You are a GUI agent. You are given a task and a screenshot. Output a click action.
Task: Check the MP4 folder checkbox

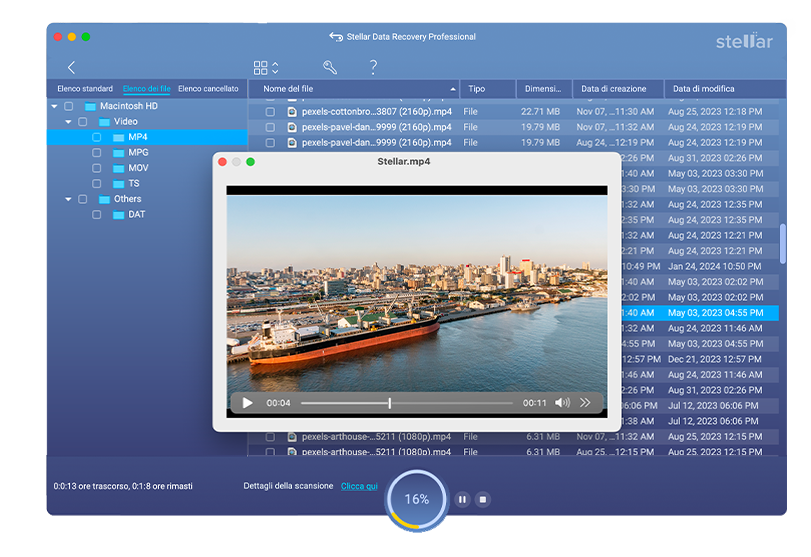97,138
